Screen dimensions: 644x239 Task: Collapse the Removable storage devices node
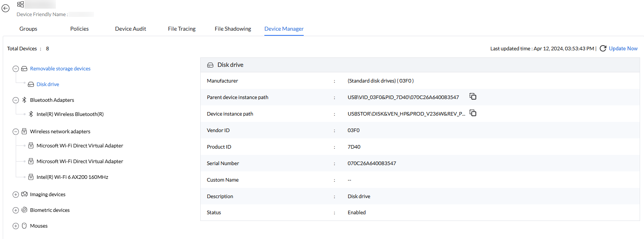pyautogui.click(x=16, y=69)
